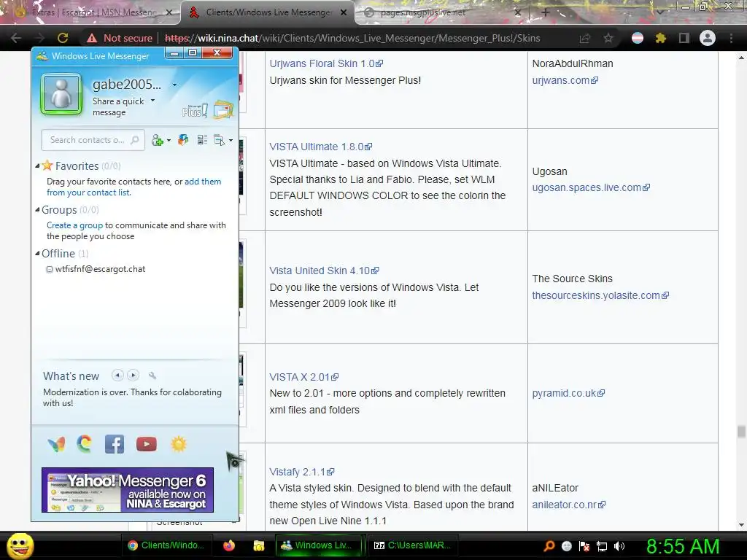Bookmark this page with the star
Screen dimensions: 747x560
click(x=608, y=38)
